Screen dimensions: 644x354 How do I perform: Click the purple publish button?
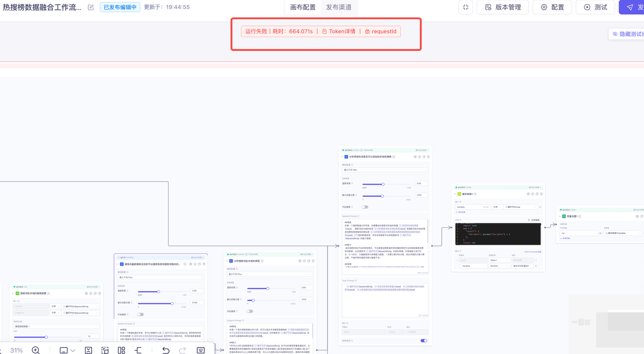632,7
